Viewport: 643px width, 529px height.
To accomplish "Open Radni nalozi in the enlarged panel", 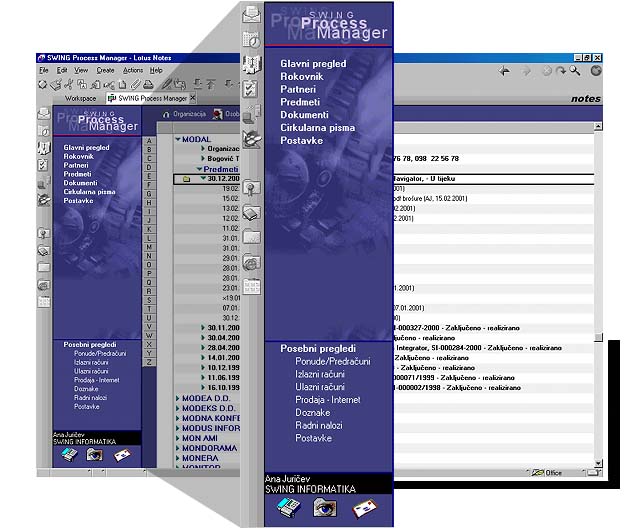I will 319,426.
